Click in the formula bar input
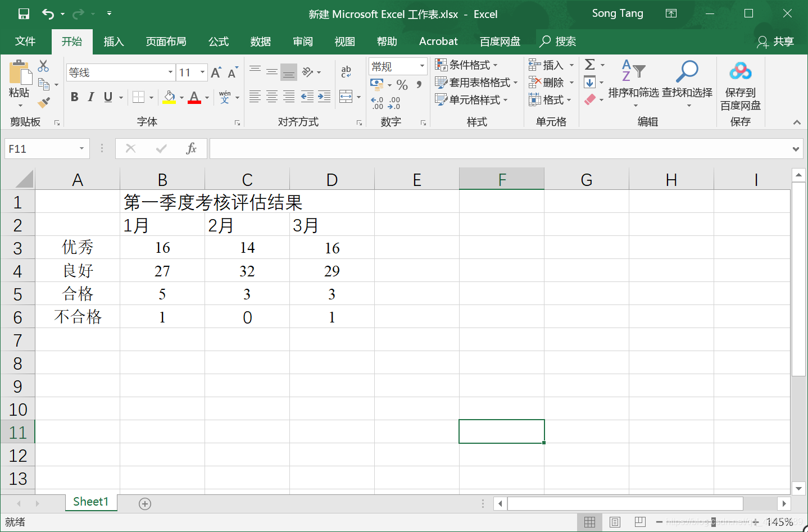Image resolution: width=808 pixels, height=532 pixels. point(500,149)
